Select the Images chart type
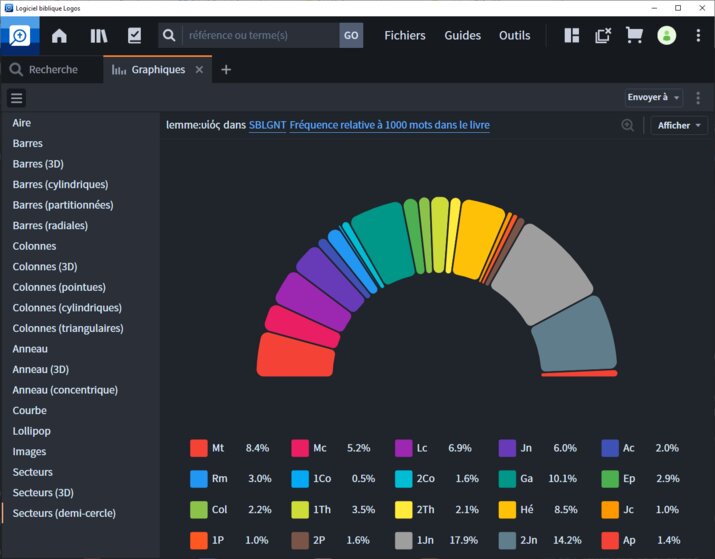Viewport: 715px width, 559px height. pos(30,451)
